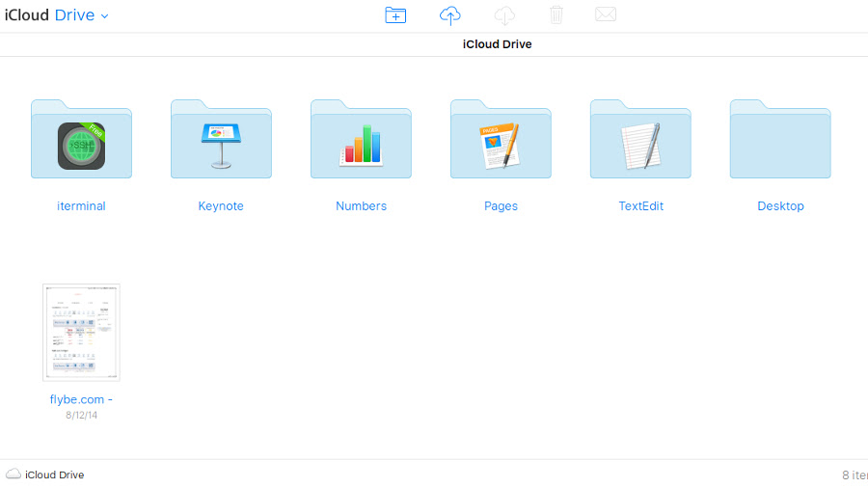Open the iterminal folder icon
868x488 pixels.
tap(81, 140)
